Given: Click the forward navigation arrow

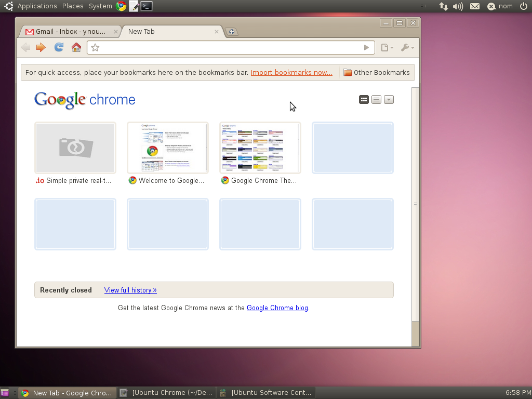Looking at the screenshot, I should 41,47.
